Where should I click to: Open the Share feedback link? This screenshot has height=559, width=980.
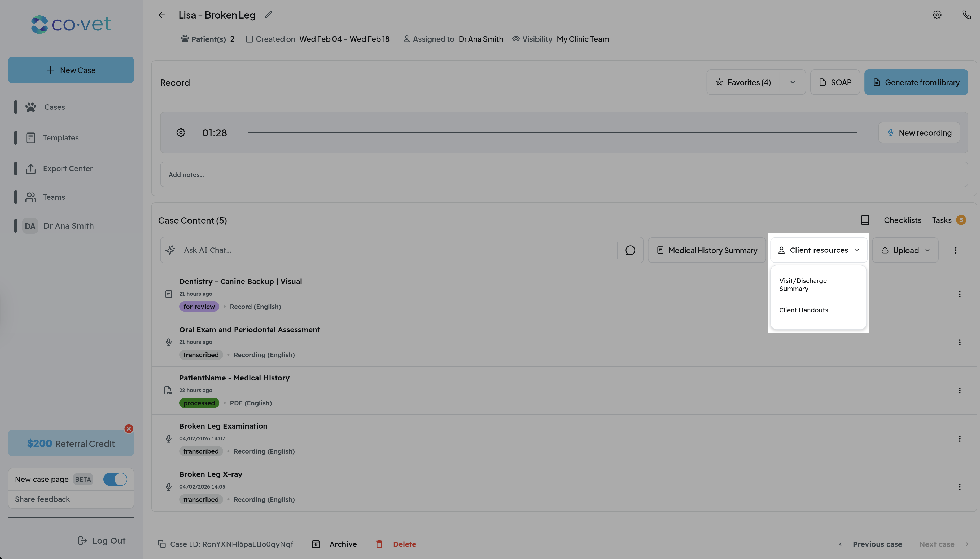[x=42, y=499]
